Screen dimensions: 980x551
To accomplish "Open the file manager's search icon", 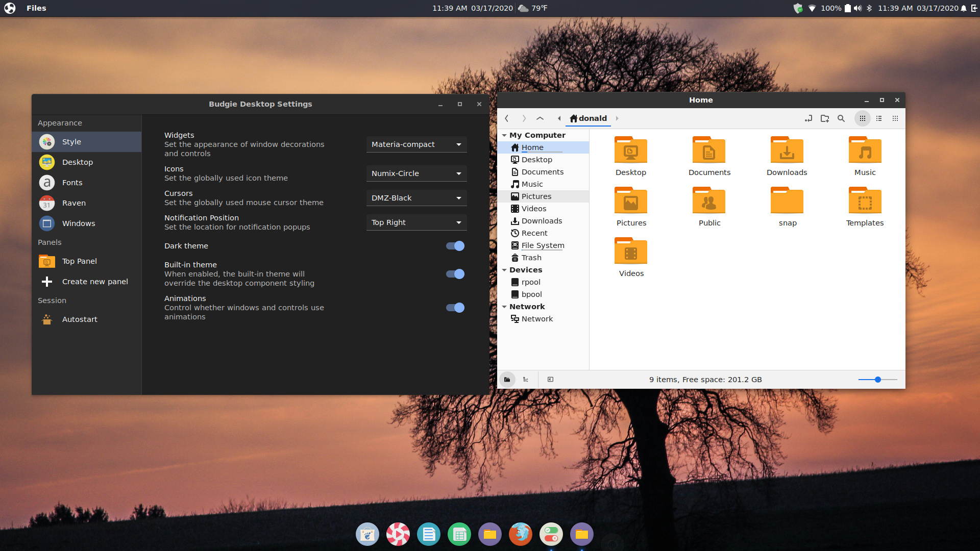I will coord(841,118).
